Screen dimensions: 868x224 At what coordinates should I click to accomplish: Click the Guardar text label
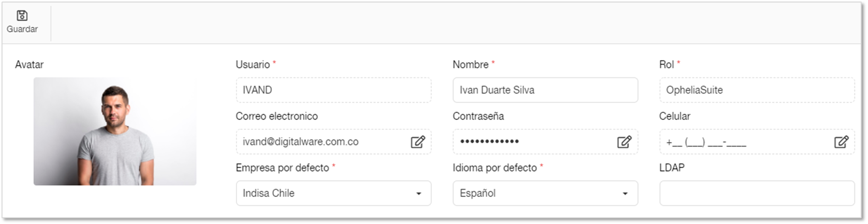tap(22, 29)
